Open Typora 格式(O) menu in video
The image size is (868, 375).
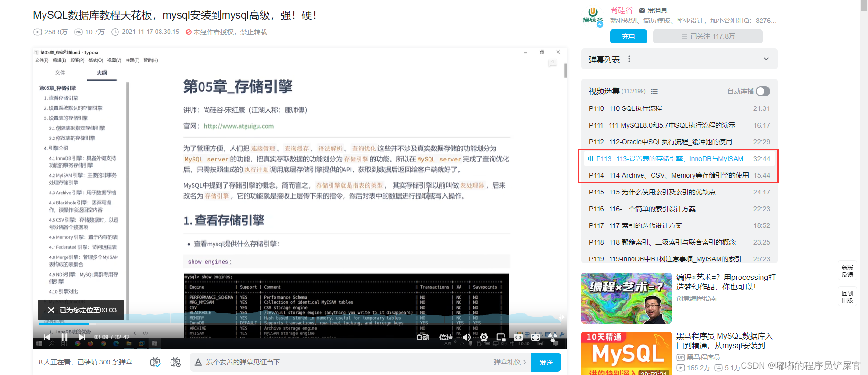click(96, 60)
